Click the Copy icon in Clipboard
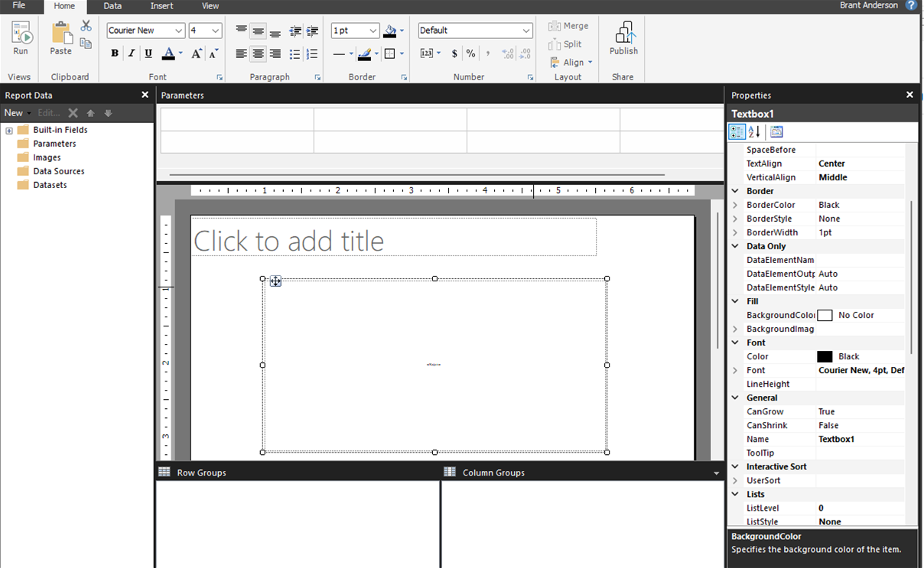Image resolution: width=924 pixels, height=568 pixels. (86, 44)
